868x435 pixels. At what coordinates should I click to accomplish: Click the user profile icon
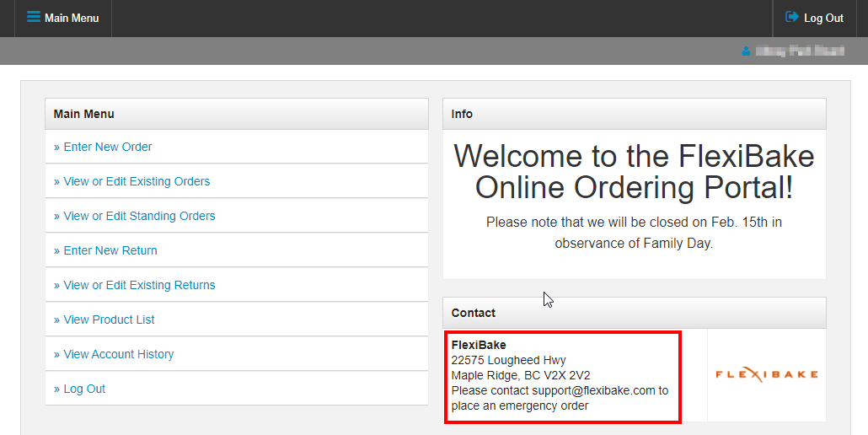(x=746, y=51)
